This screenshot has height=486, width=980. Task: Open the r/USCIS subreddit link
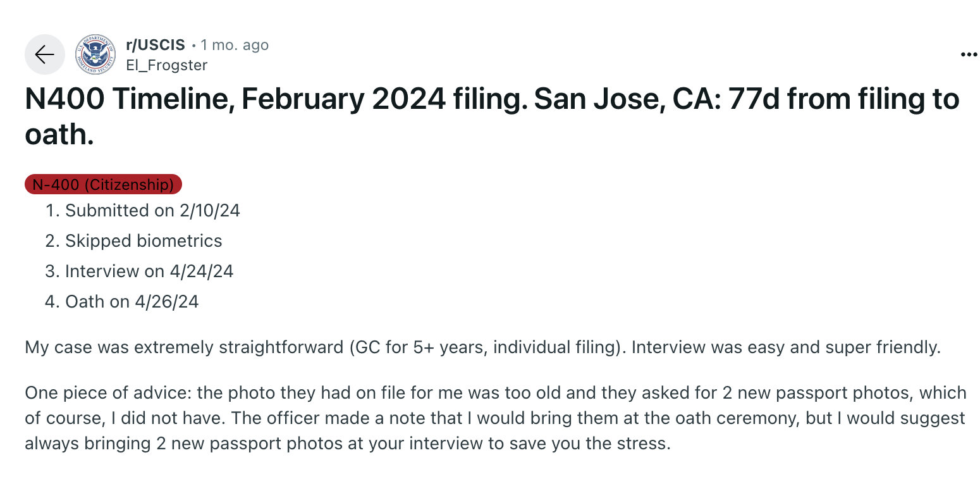coord(156,45)
